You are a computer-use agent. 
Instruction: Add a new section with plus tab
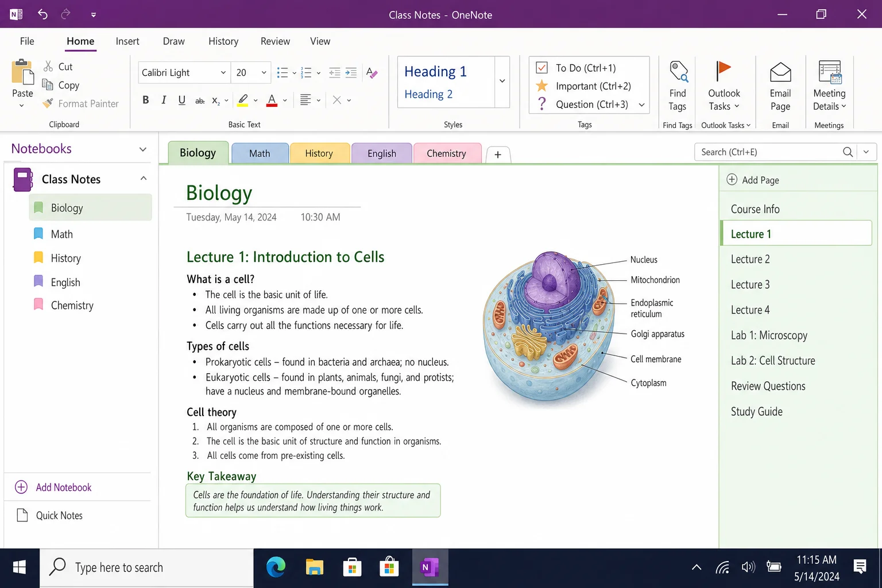click(x=498, y=154)
